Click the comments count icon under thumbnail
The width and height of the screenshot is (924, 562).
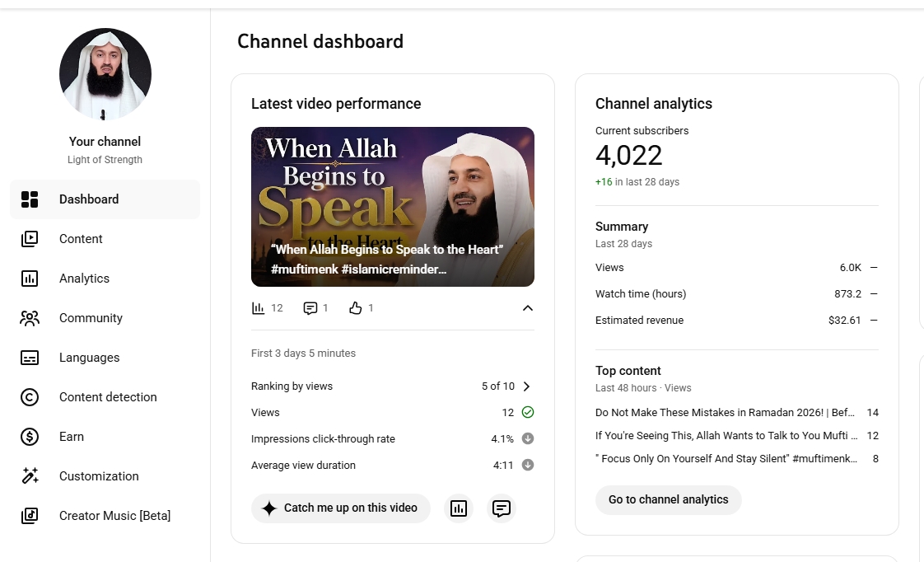[x=310, y=308]
